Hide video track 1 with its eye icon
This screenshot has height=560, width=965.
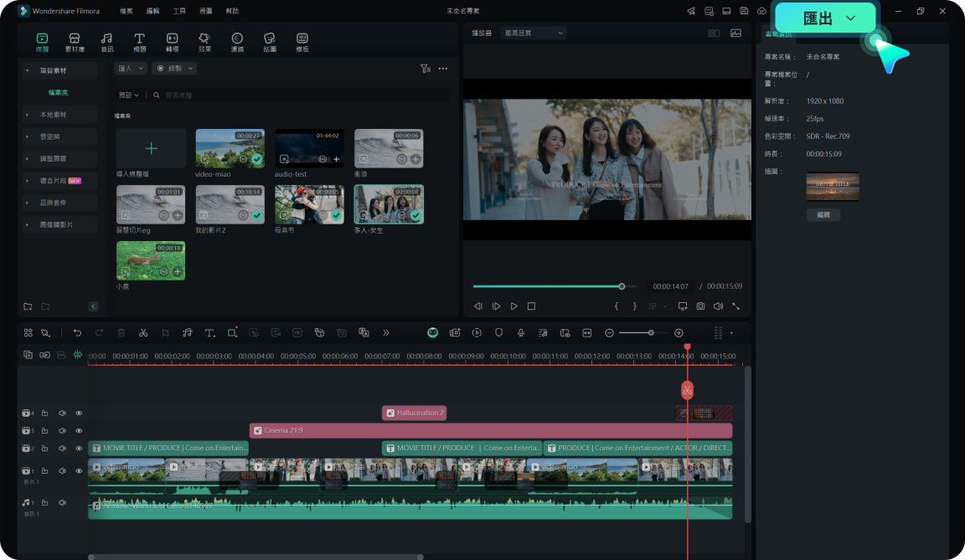[79, 471]
